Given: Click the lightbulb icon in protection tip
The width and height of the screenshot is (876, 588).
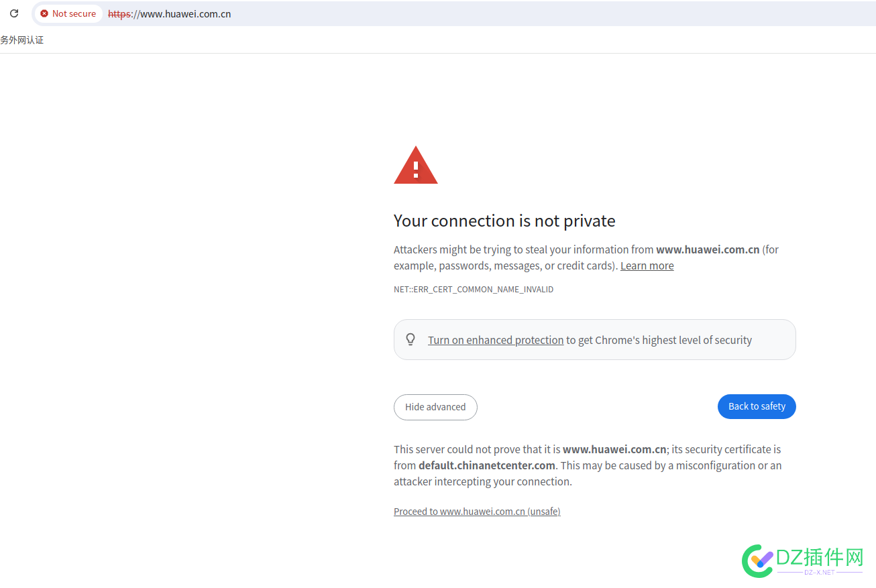Looking at the screenshot, I should coord(411,339).
